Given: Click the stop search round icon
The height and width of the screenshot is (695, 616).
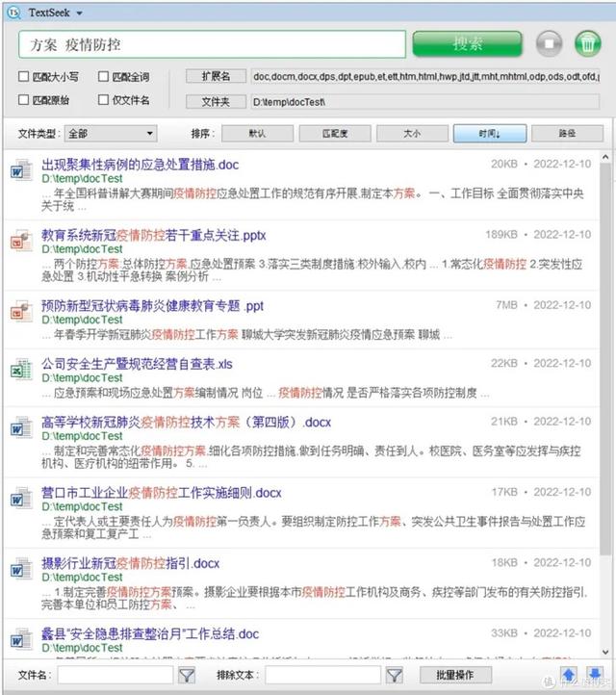Looking at the screenshot, I should [x=549, y=44].
